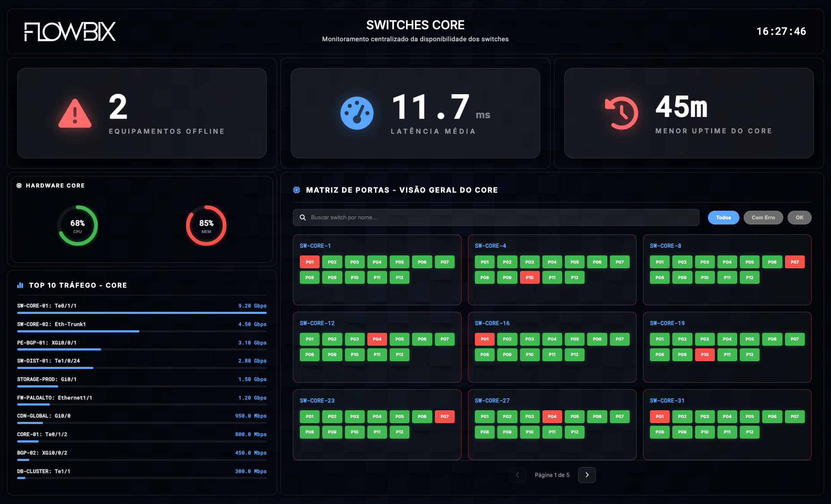831x504 pixels.
Task: Click the 11.7 ms latency value
Action: 441,107
